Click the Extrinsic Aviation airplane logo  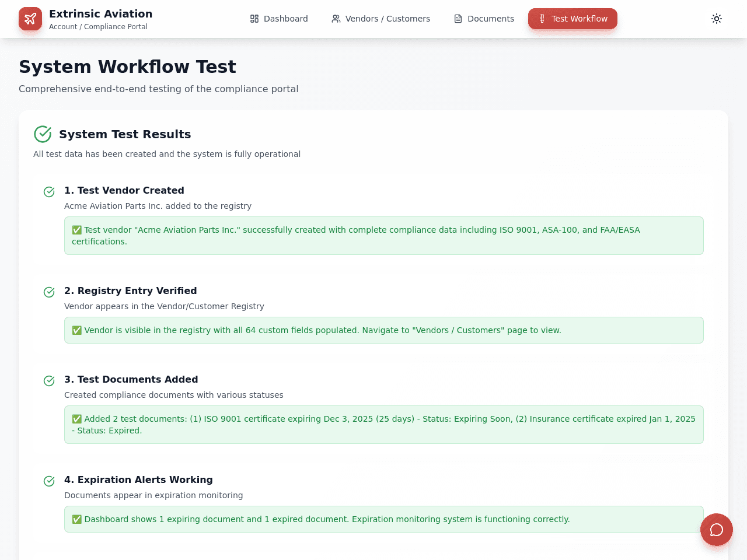pyautogui.click(x=30, y=19)
